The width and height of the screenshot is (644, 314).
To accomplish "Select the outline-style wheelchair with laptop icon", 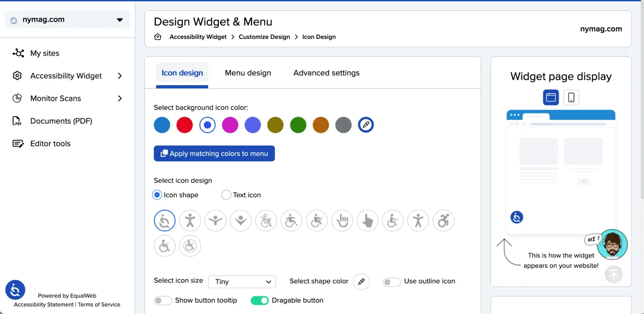I will click(266, 221).
